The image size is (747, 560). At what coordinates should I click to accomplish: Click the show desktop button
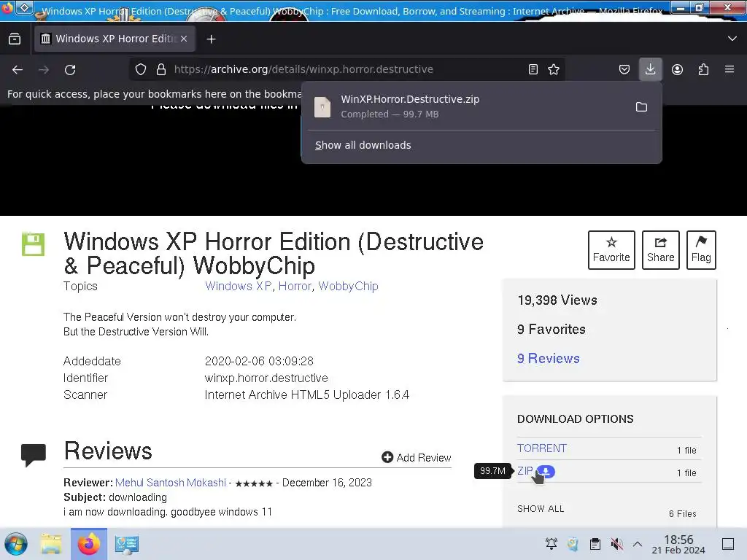coord(728,544)
